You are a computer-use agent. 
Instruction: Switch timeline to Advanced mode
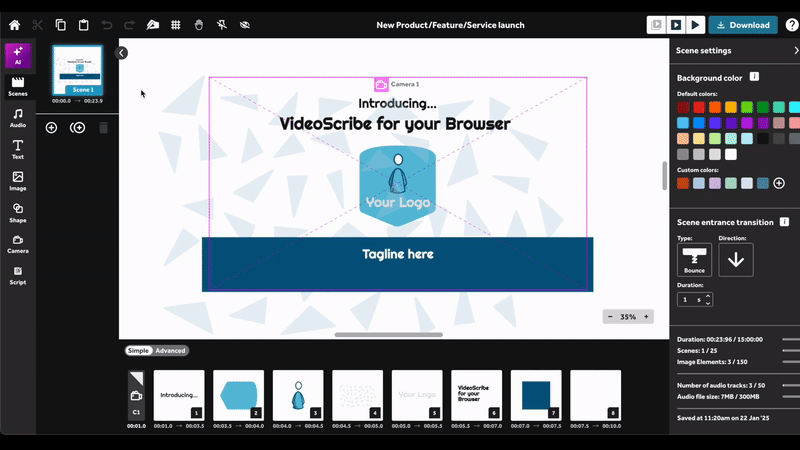[170, 351]
